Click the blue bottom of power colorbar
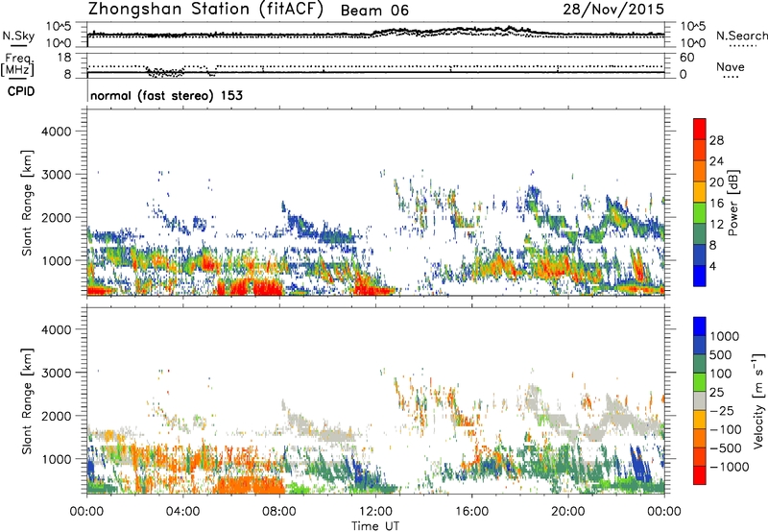This screenshot has width=768, height=532. coord(700,276)
